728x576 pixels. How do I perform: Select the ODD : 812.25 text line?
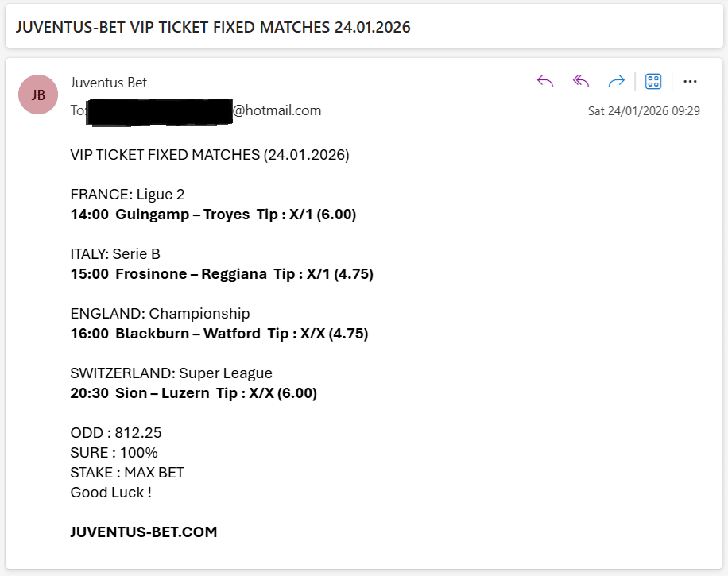pyautogui.click(x=115, y=432)
